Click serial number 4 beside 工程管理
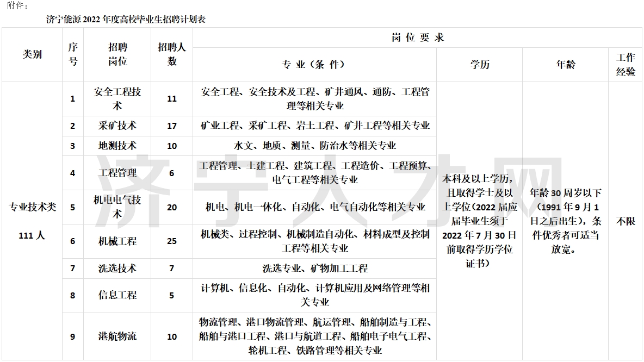644x362 pixels. pyautogui.click(x=73, y=173)
